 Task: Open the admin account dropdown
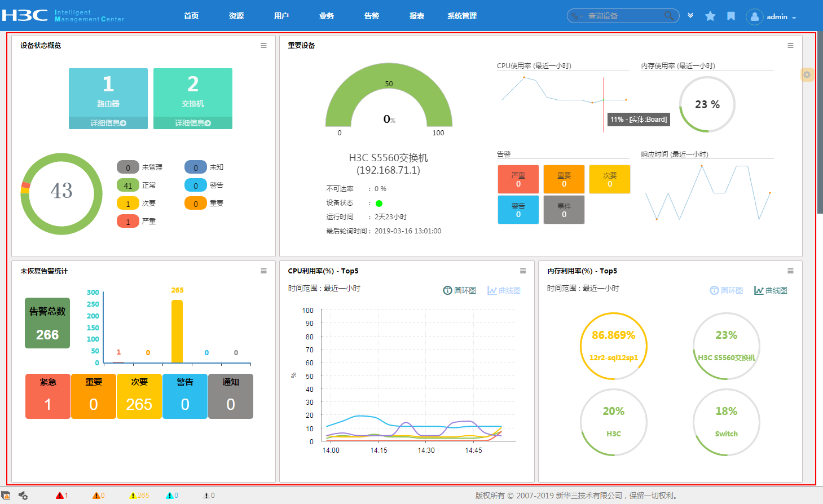[x=781, y=17]
